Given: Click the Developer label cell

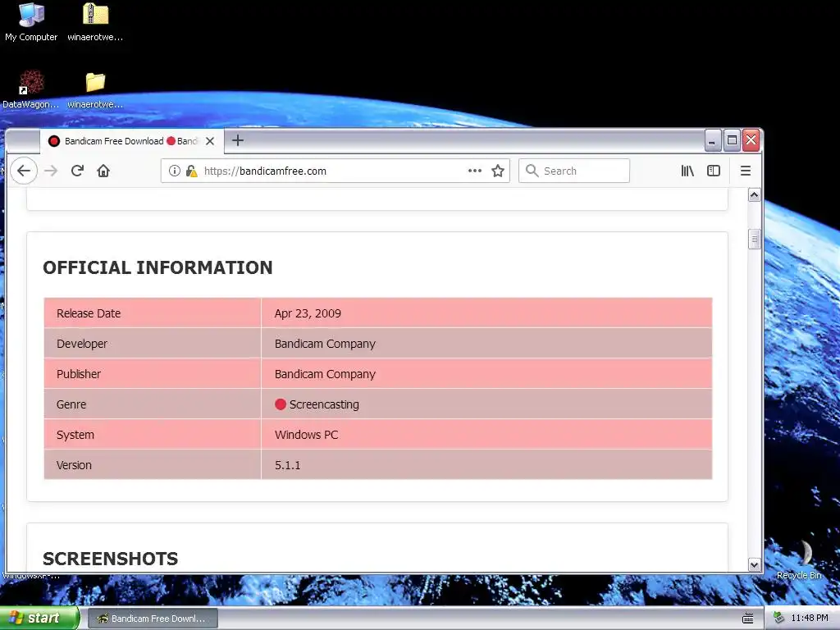Looking at the screenshot, I should 153,344.
